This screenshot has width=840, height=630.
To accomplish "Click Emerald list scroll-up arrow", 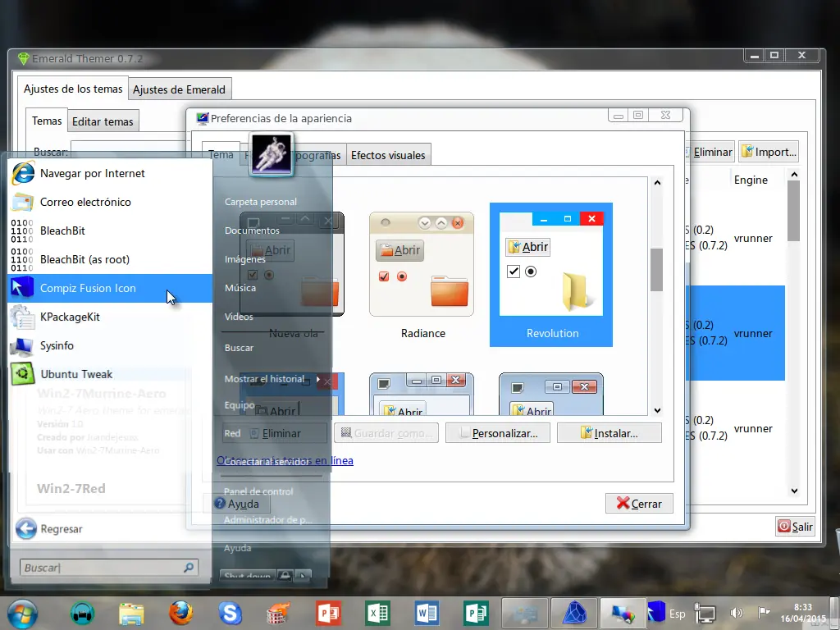I will click(794, 175).
